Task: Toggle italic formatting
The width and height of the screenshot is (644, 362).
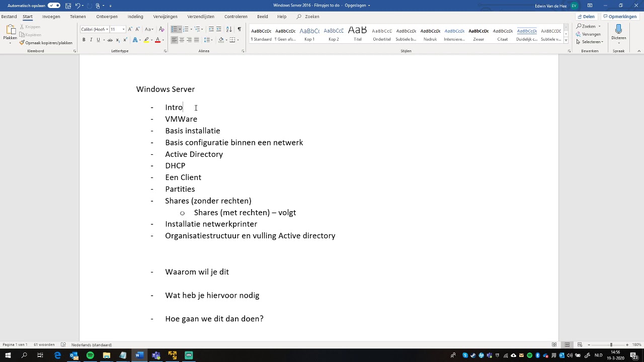Action: click(x=91, y=40)
